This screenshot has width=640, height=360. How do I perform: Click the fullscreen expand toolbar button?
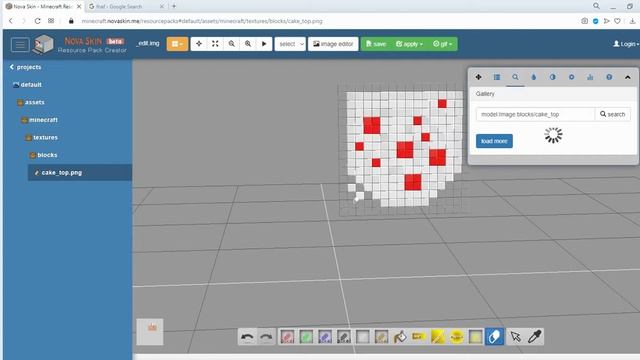[x=215, y=44]
